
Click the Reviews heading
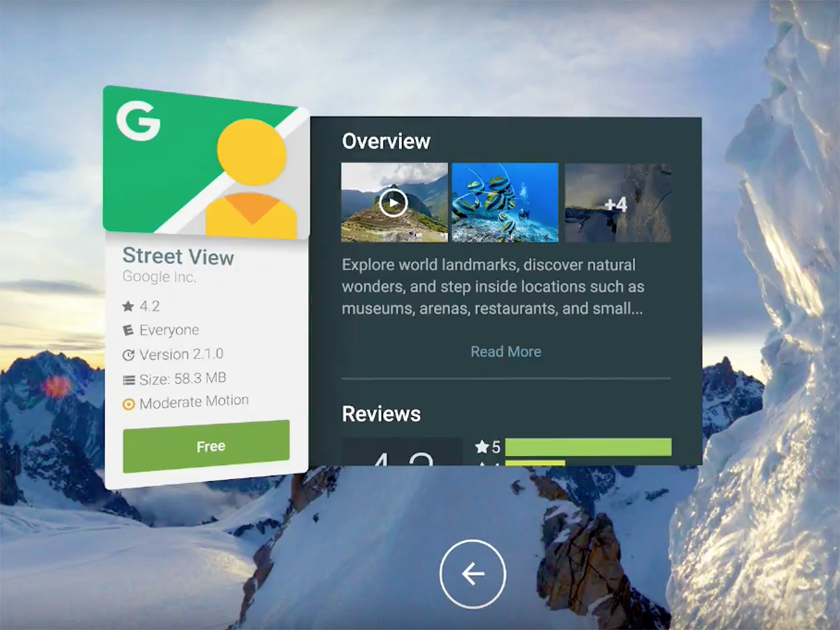381,414
